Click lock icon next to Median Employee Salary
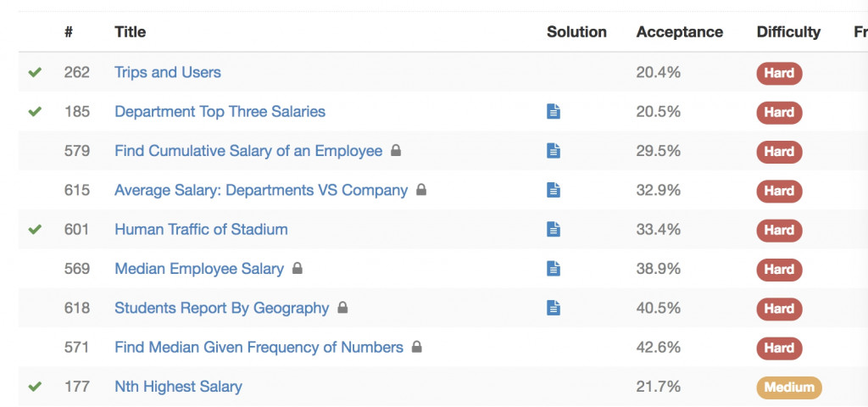 point(298,269)
